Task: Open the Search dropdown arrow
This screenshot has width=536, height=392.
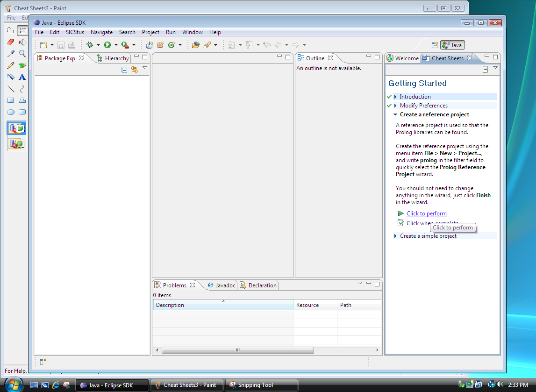Action: tap(216, 45)
